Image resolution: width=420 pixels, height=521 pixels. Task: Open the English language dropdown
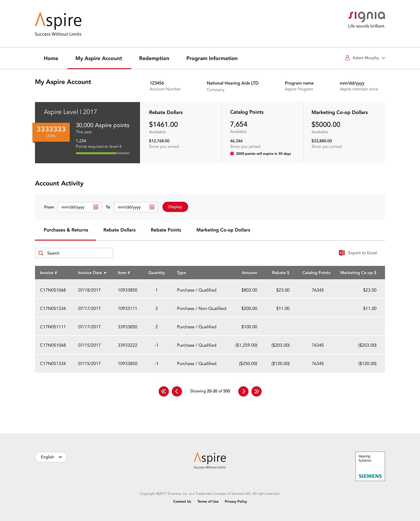tap(51, 457)
